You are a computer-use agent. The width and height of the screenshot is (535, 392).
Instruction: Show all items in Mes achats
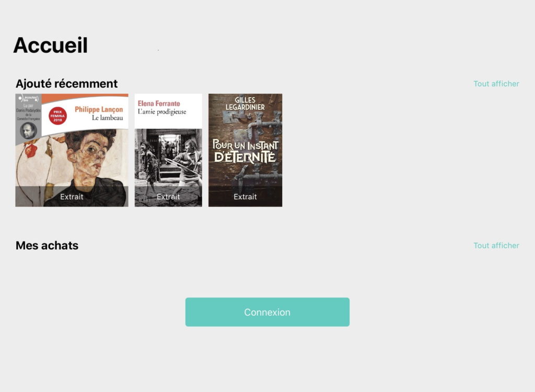click(x=496, y=246)
